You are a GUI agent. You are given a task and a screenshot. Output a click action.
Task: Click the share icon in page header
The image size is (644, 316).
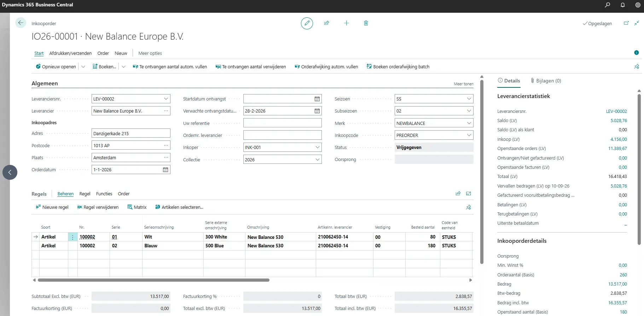coord(327,23)
